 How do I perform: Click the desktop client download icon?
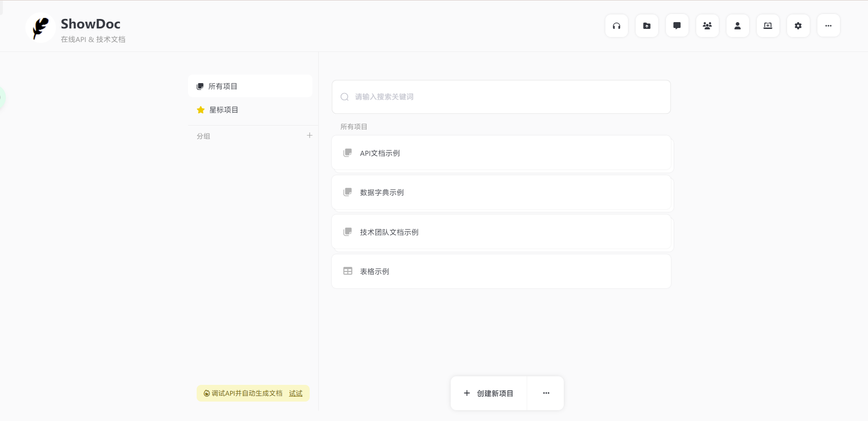768,26
